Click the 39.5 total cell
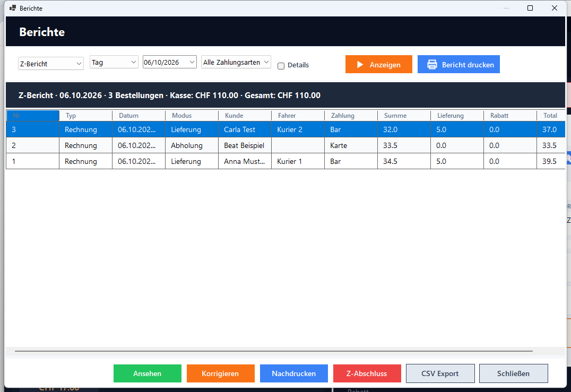Viewport: 571px width, 392px height. (x=551, y=161)
